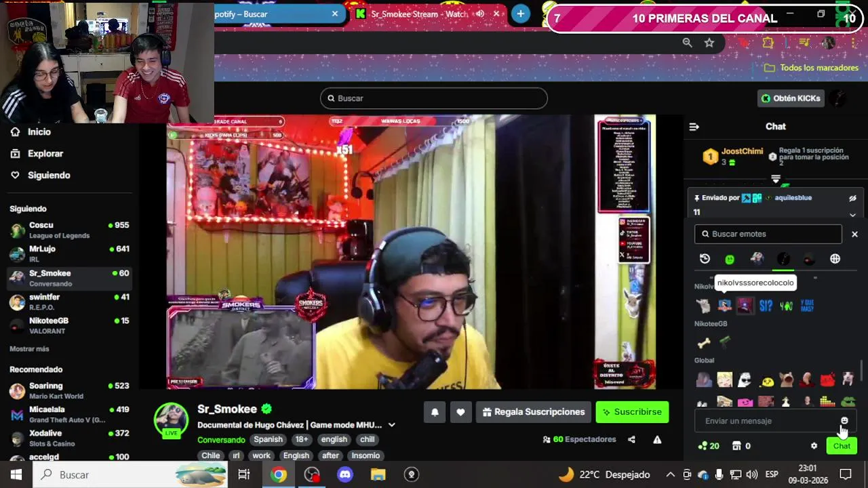Open the recent emotes clock tab
868x488 pixels.
pos(705,259)
